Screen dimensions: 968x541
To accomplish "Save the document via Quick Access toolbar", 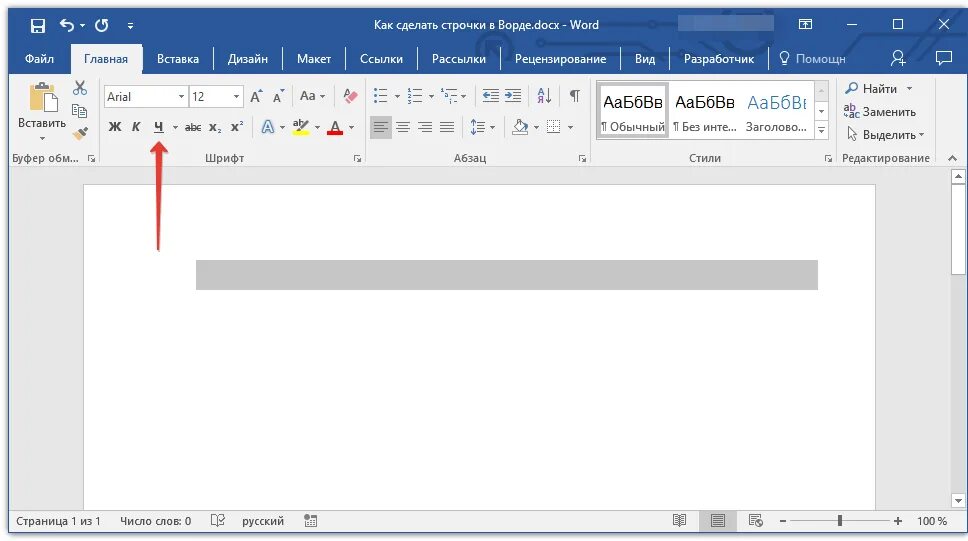I will pos(38,25).
